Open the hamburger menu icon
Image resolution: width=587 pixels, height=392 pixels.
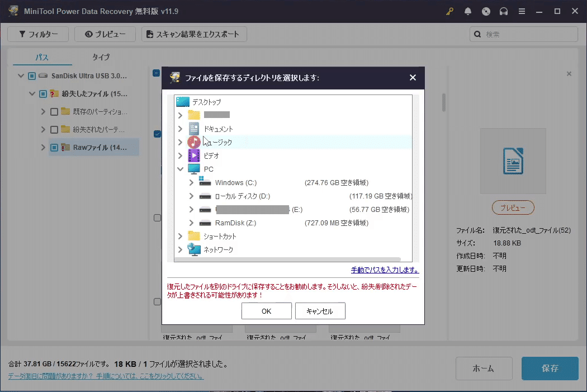[x=522, y=11]
